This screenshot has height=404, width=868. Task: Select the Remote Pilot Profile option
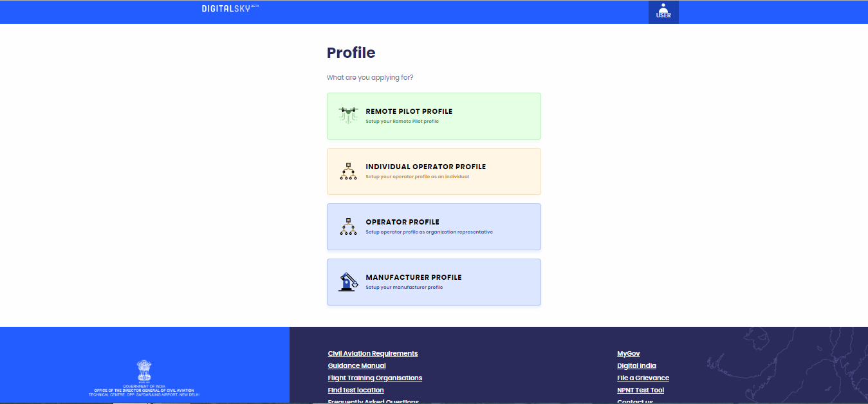coord(434,116)
